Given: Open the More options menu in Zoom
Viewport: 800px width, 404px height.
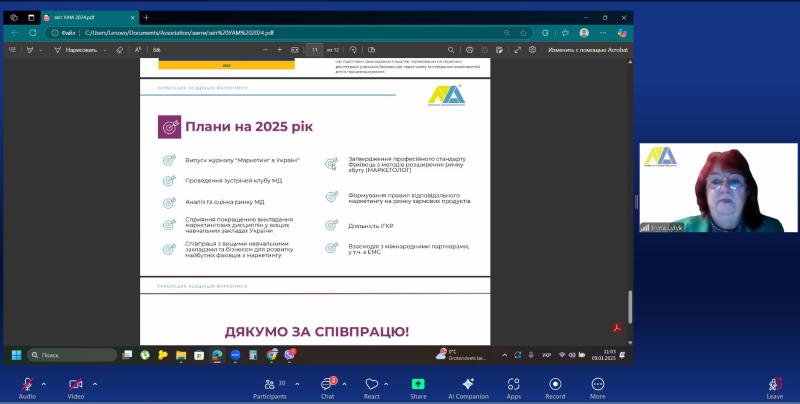Looking at the screenshot, I should 597,385.
